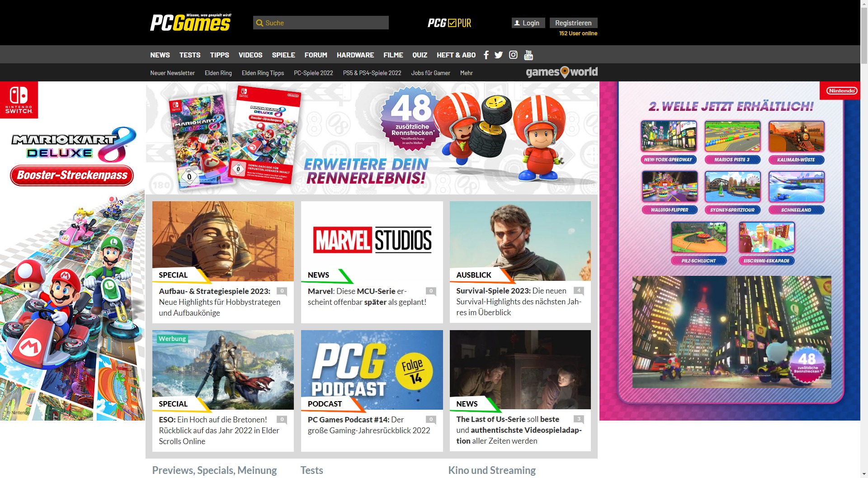The width and height of the screenshot is (868, 478).
Task: Open the HARDWARE menu
Action: point(355,55)
